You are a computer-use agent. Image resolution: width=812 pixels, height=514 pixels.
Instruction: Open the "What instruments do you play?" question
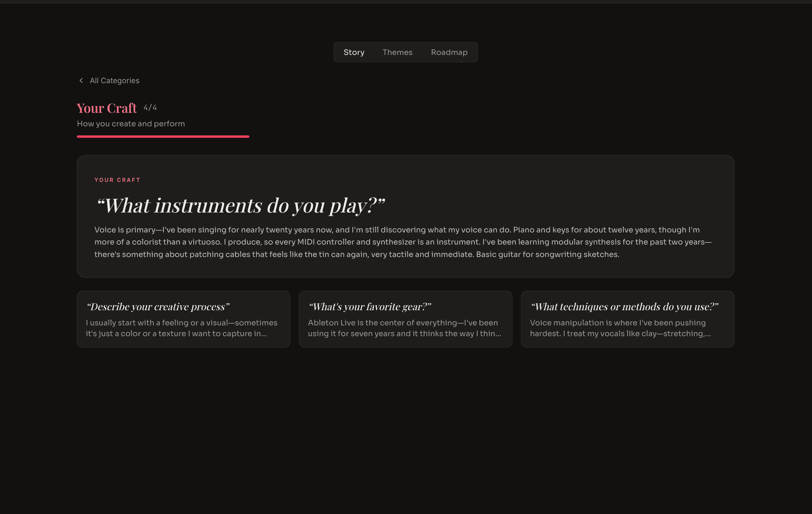tap(240, 205)
